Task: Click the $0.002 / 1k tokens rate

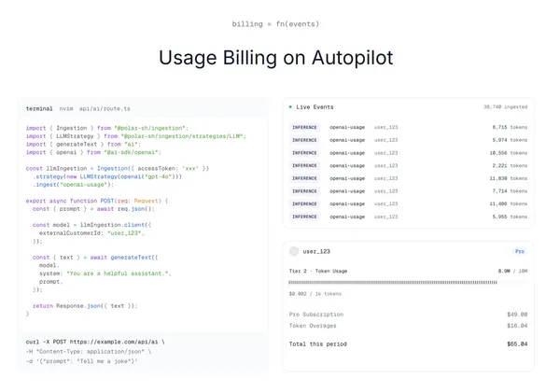Action: (x=315, y=294)
